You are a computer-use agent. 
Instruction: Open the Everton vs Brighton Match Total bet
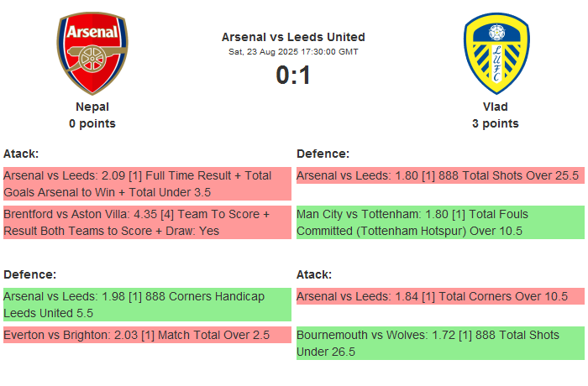coord(146,335)
